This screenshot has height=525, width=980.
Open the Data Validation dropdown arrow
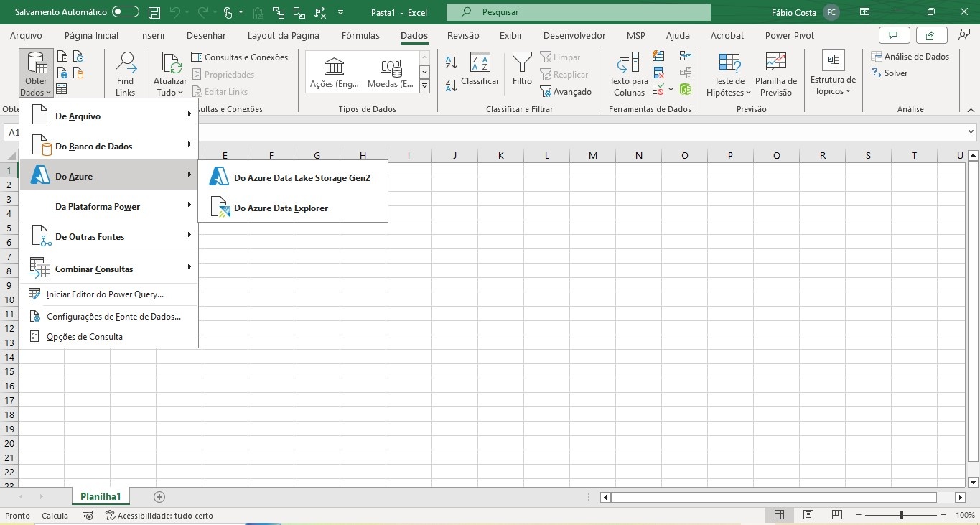coord(671,90)
